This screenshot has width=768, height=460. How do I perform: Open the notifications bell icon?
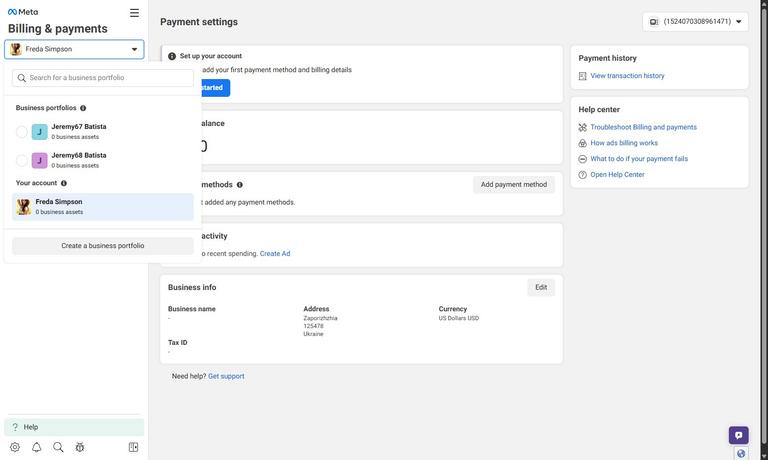coord(37,447)
